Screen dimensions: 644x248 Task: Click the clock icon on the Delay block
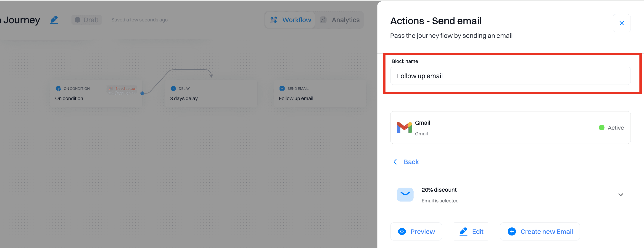pyautogui.click(x=173, y=88)
